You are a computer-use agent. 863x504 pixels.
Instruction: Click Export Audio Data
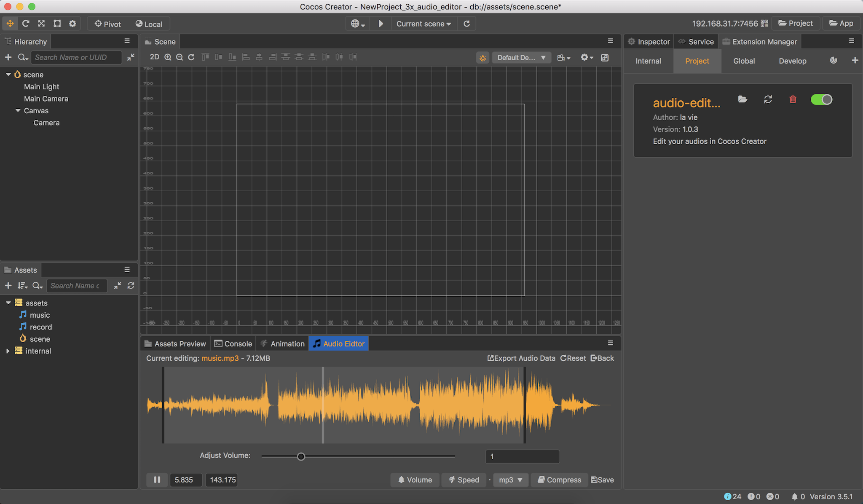521,358
